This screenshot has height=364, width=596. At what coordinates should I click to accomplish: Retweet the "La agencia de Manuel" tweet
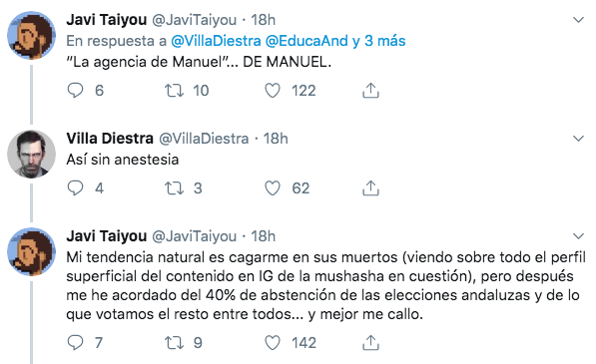pos(174,91)
